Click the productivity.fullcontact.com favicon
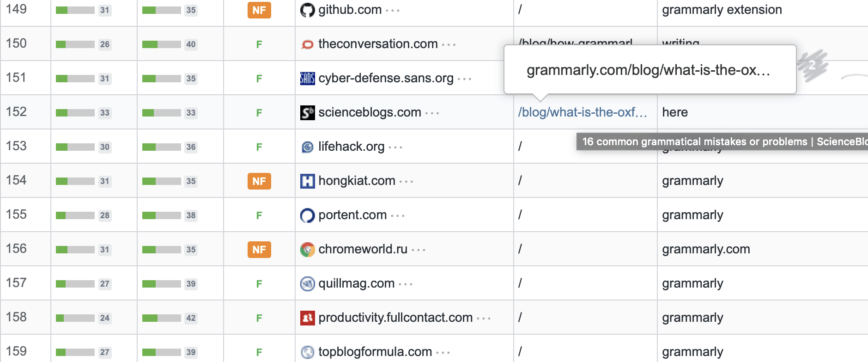The width and height of the screenshot is (868, 362). coord(307,318)
